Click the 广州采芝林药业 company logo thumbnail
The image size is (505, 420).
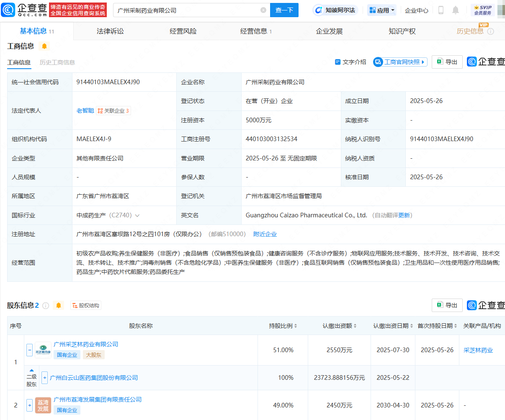click(x=43, y=350)
